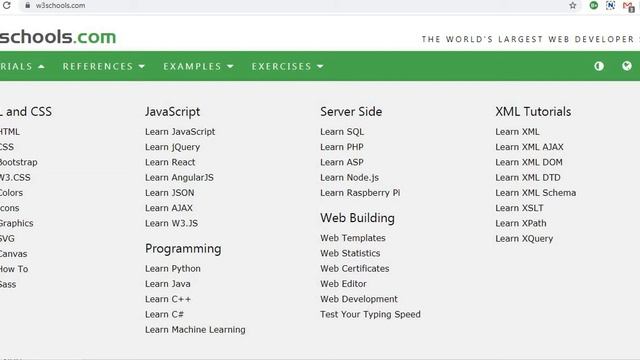
Task: Open the How To tutorial link
Action: tap(14, 269)
